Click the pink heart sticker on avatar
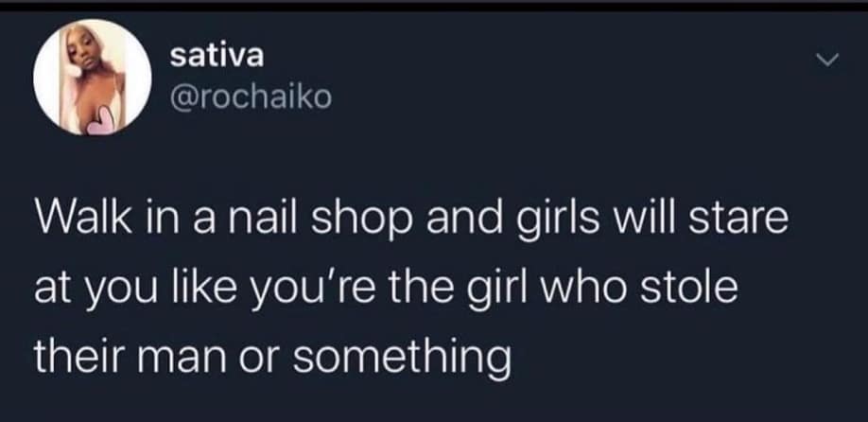 point(102,120)
